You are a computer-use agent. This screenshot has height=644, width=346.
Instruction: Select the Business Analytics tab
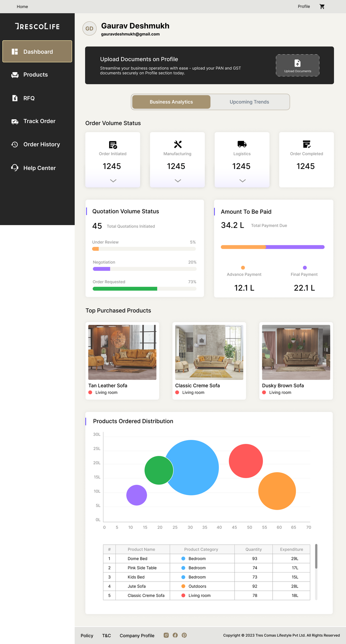pos(171,102)
